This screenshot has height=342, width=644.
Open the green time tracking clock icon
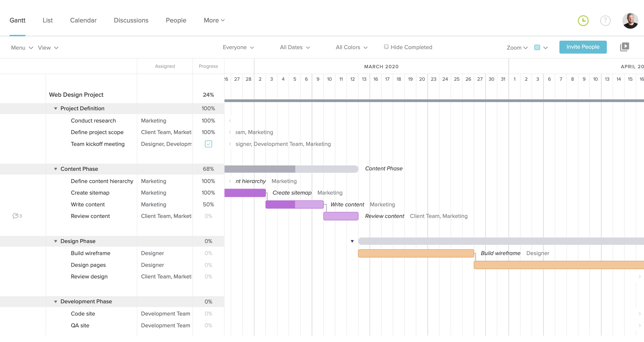[583, 21]
